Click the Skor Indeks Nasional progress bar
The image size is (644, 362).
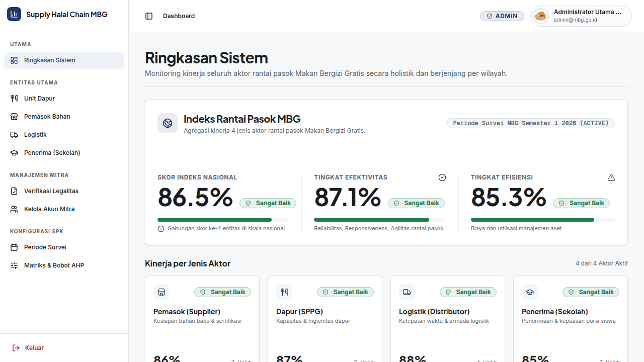click(x=223, y=220)
